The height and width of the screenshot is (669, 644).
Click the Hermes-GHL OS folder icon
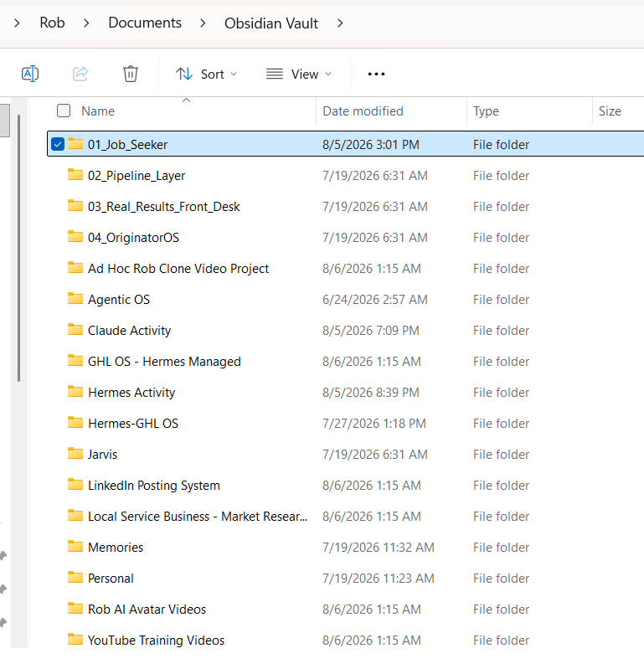[x=75, y=423]
